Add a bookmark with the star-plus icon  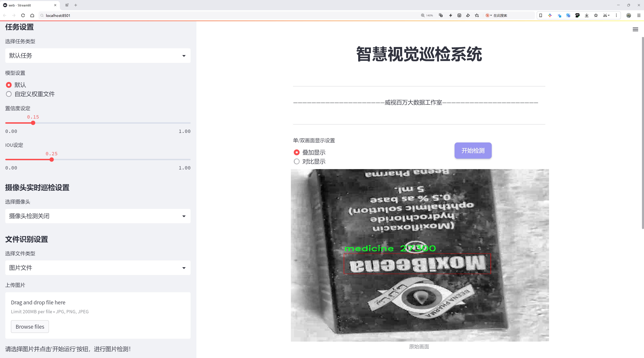[477, 15]
